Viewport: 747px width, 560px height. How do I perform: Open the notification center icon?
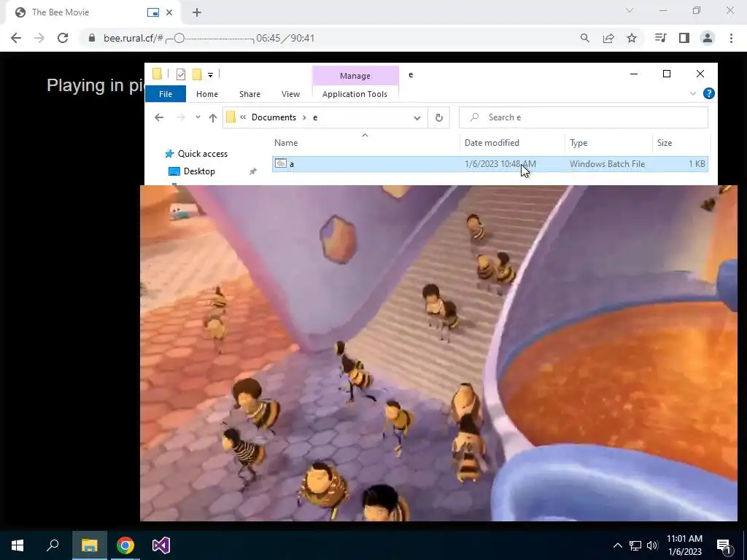point(723,545)
